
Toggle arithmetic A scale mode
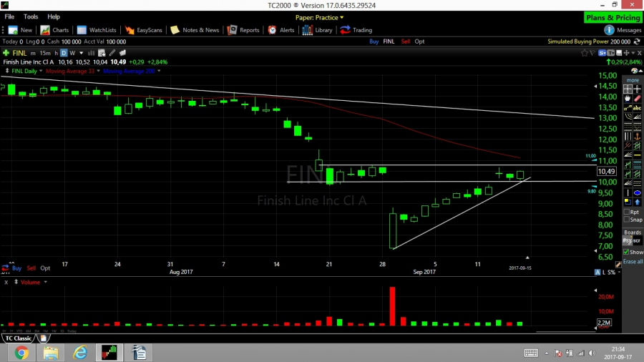click(x=597, y=272)
